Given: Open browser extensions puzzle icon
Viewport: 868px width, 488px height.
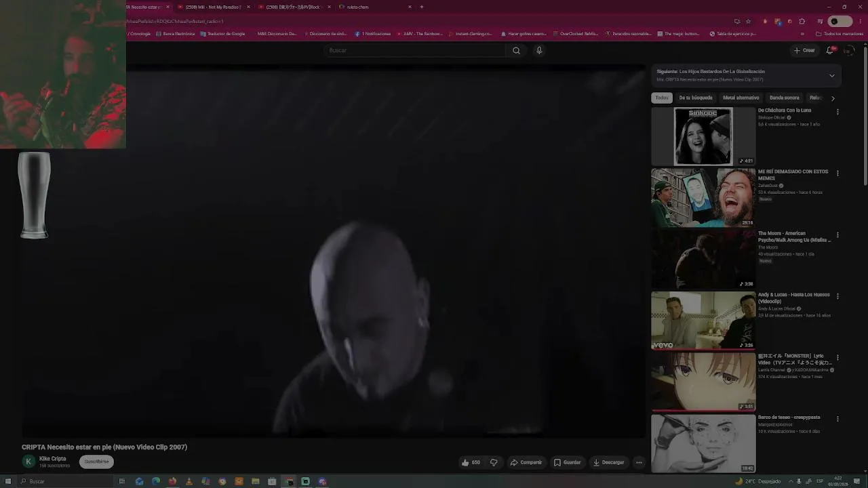Looking at the screenshot, I should 802,21.
